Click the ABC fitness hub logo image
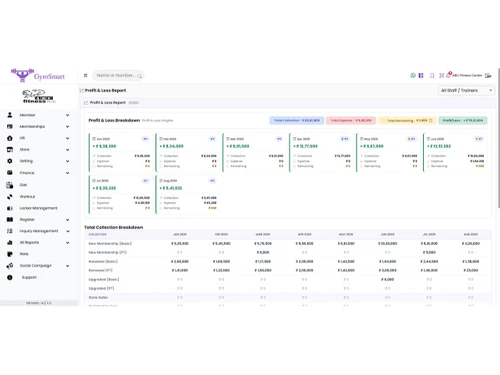The image size is (500, 375). (39, 96)
